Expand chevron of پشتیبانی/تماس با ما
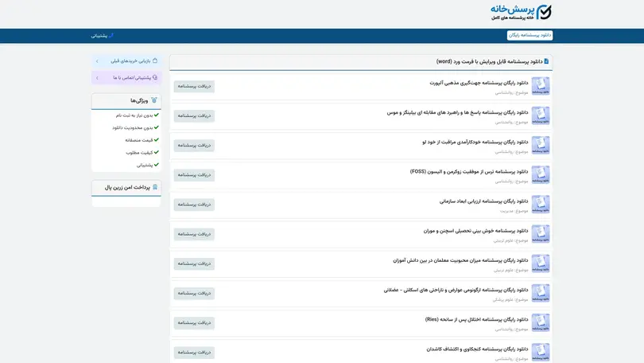 click(97, 78)
